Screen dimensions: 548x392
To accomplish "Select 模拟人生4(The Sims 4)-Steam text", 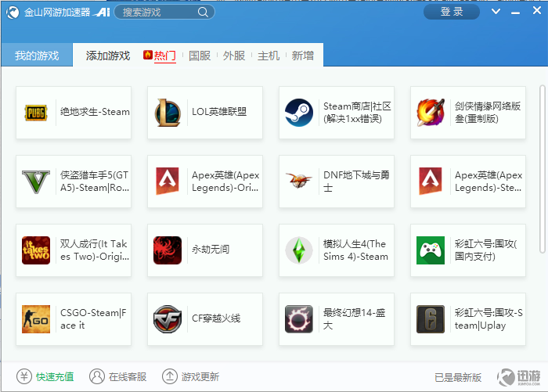I will click(x=355, y=250).
